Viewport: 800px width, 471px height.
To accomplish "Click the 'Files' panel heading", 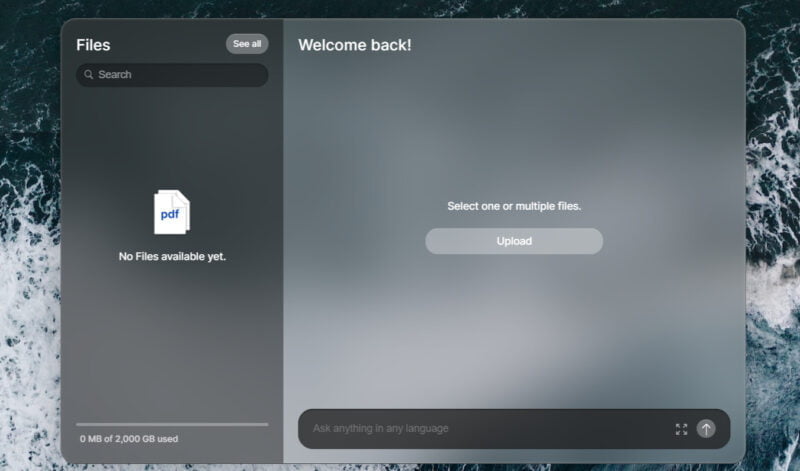I will 93,45.
